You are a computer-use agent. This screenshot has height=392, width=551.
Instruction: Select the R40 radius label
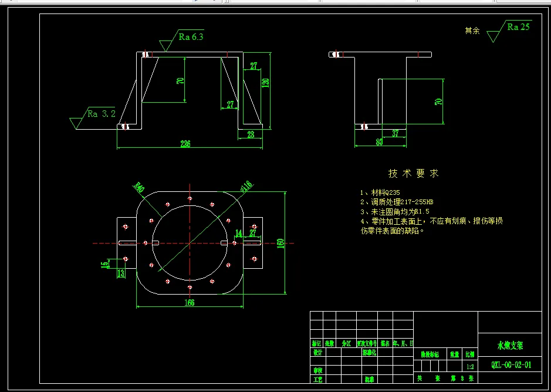tap(139, 187)
